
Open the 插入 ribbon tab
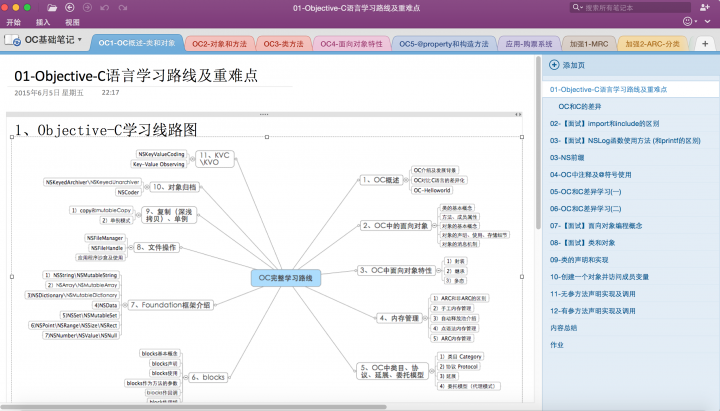[43, 21]
